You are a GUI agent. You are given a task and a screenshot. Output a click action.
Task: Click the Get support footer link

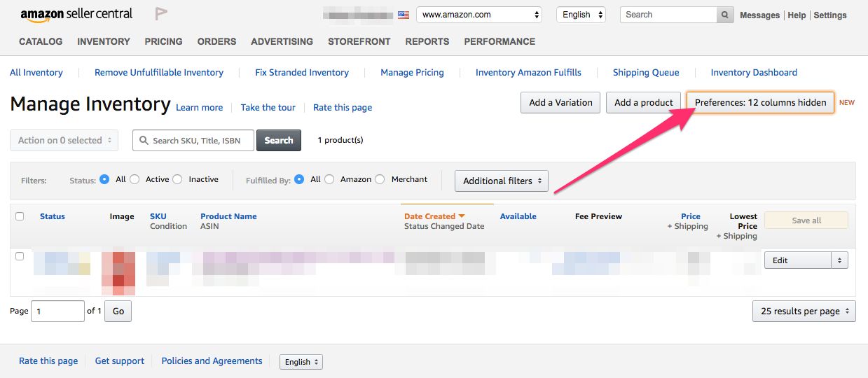tap(120, 360)
